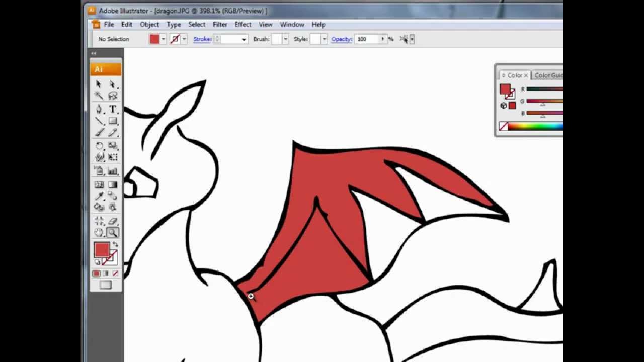Set paint mode to Color
The width and height of the screenshot is (644, 362).
[96, 274]
